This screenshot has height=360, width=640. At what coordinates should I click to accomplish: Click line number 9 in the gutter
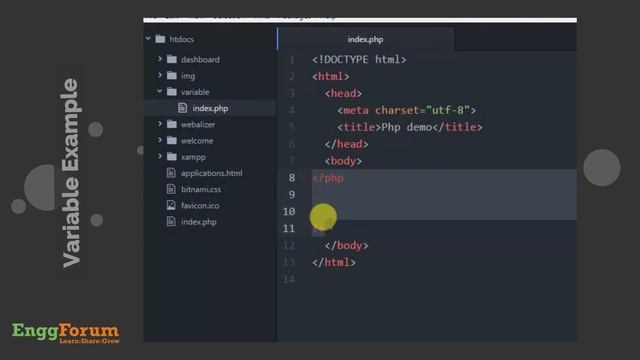click(291, 195)
